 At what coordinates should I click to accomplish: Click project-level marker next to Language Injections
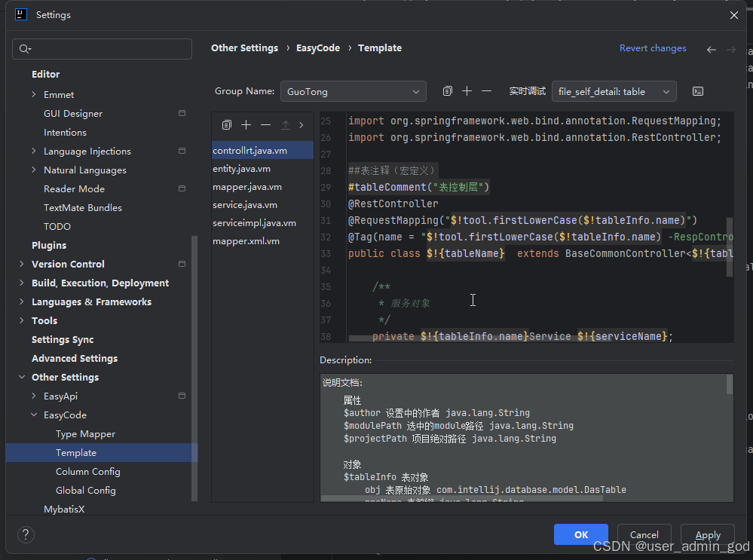point(182,151)
